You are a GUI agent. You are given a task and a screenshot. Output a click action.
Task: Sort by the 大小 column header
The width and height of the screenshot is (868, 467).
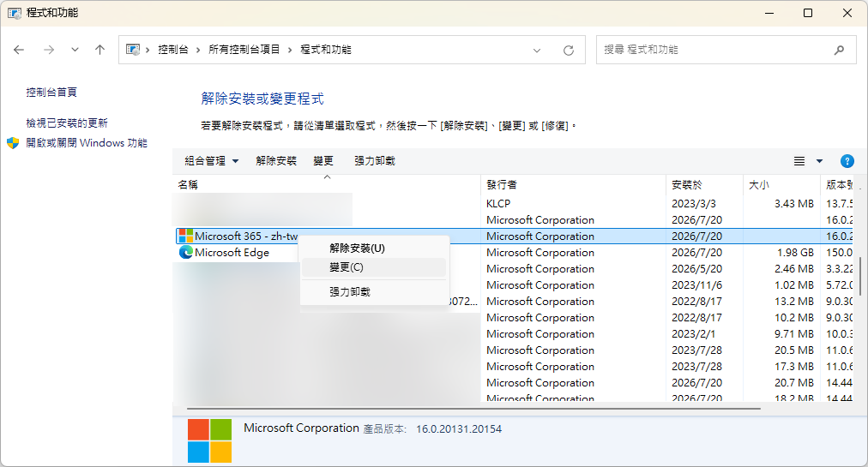coord(781,184)
